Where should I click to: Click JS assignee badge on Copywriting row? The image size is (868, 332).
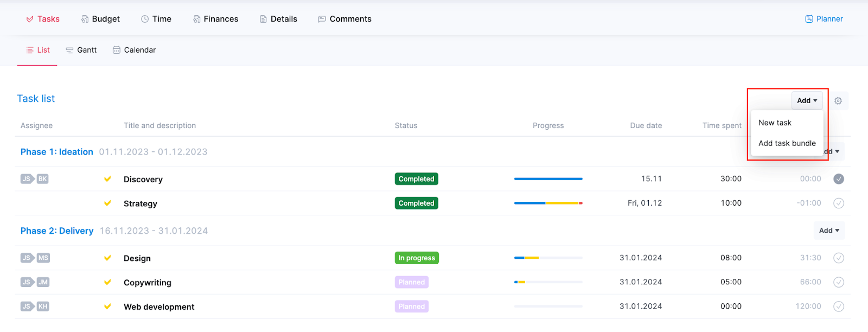tap(27, 282)
